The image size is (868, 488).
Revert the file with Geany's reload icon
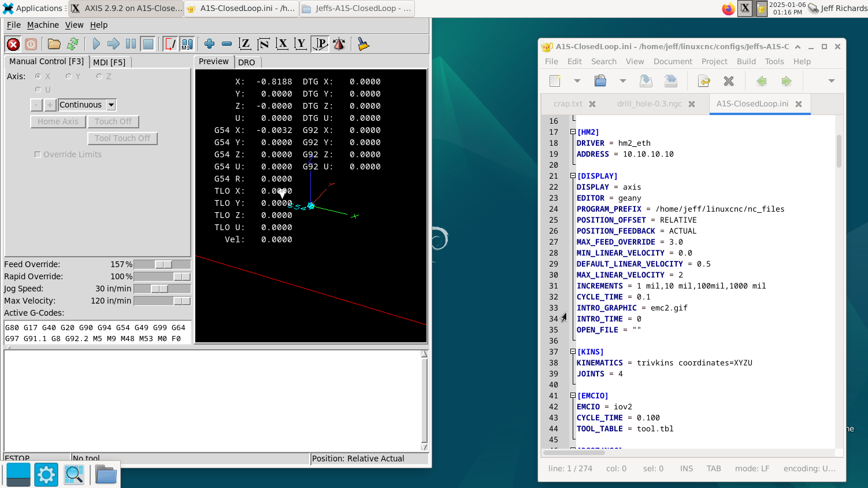(x=704, y=81)
